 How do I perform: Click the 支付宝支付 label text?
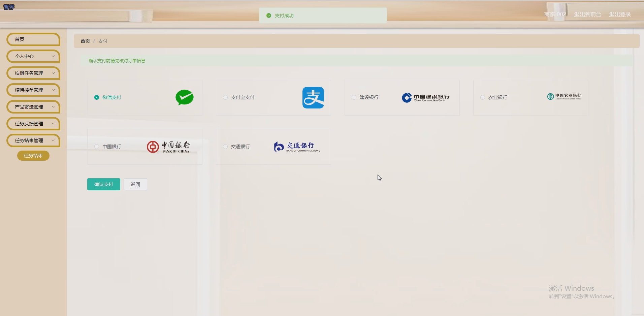click(x=243, y=97)
